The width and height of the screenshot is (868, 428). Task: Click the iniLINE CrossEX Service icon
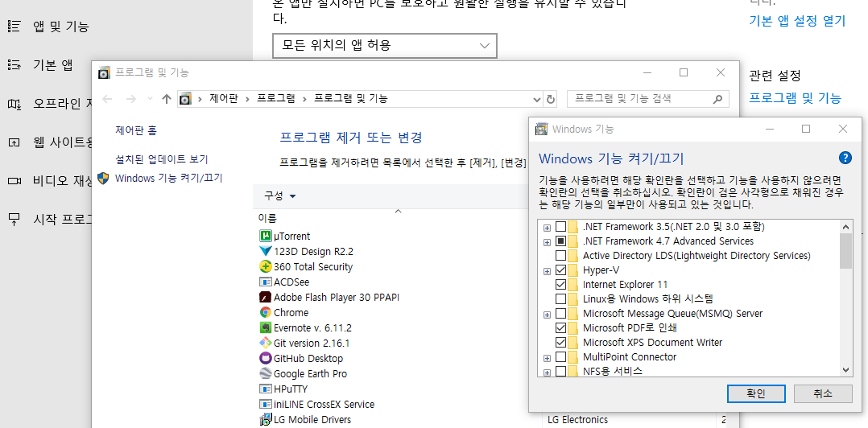(265, 404)
